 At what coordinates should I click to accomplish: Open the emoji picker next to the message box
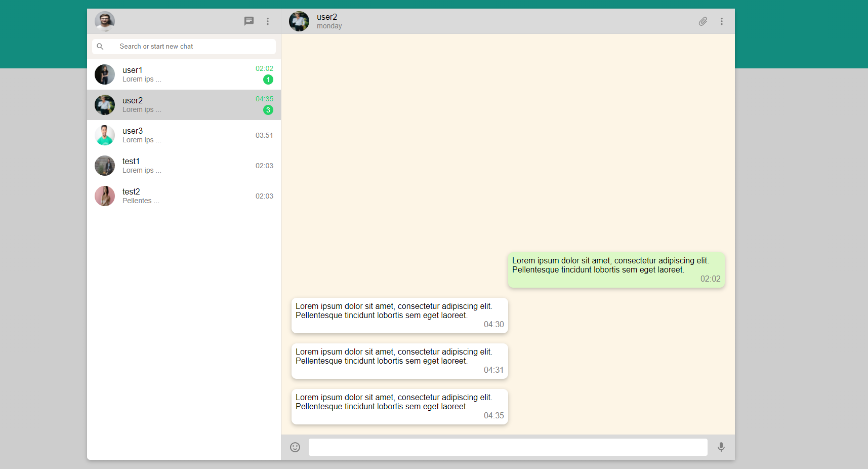(295, 447)
